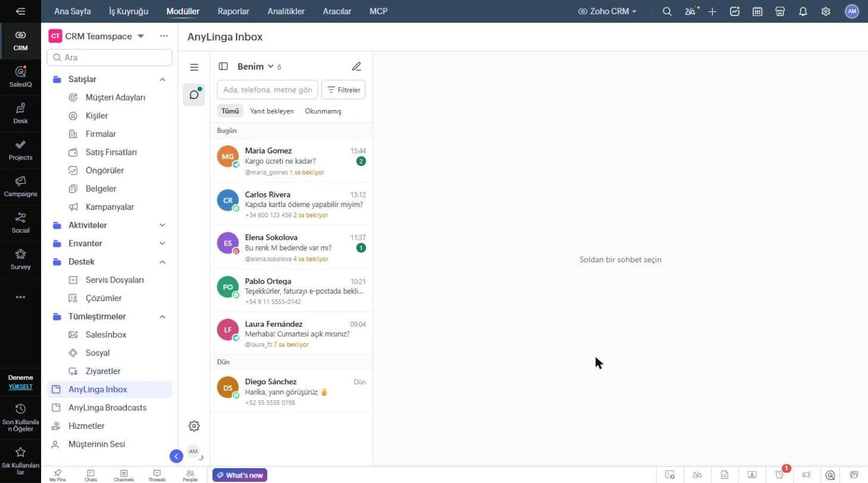Expand the Aktiviteler folder
Screen dimensions: 868x483
(x=163, y=225)
